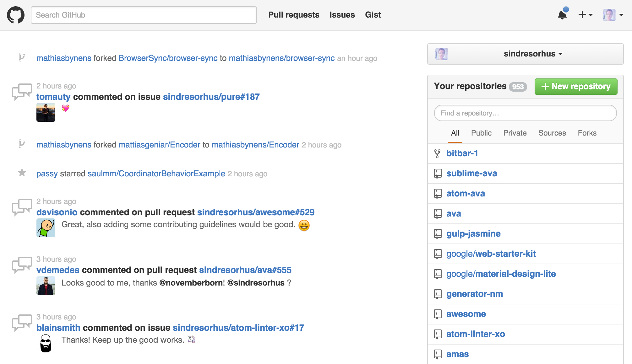Open the sindresorhus/awesome#529 link
This screenshot has height=364, width=632.
[256, 212]
